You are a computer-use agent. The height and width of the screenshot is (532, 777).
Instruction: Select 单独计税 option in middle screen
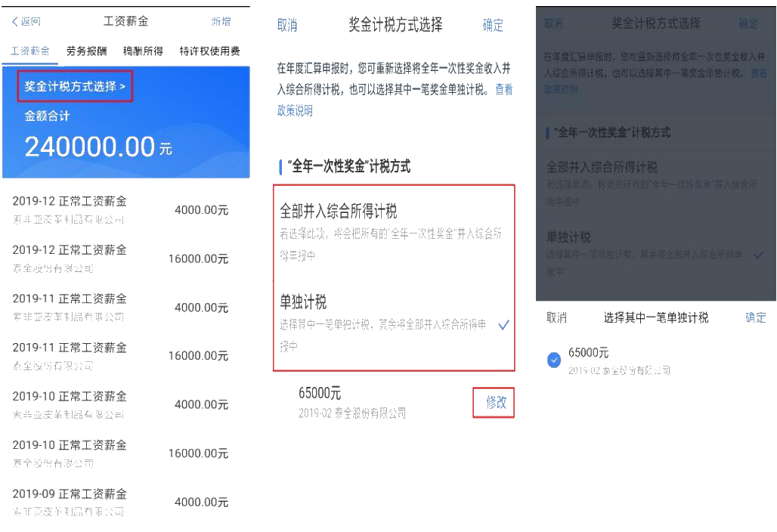coord(394,323)
